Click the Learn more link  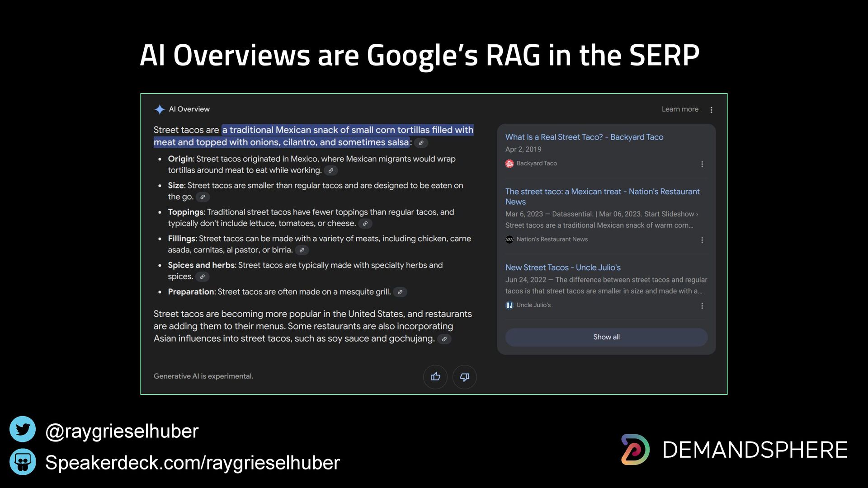(679, 109)
